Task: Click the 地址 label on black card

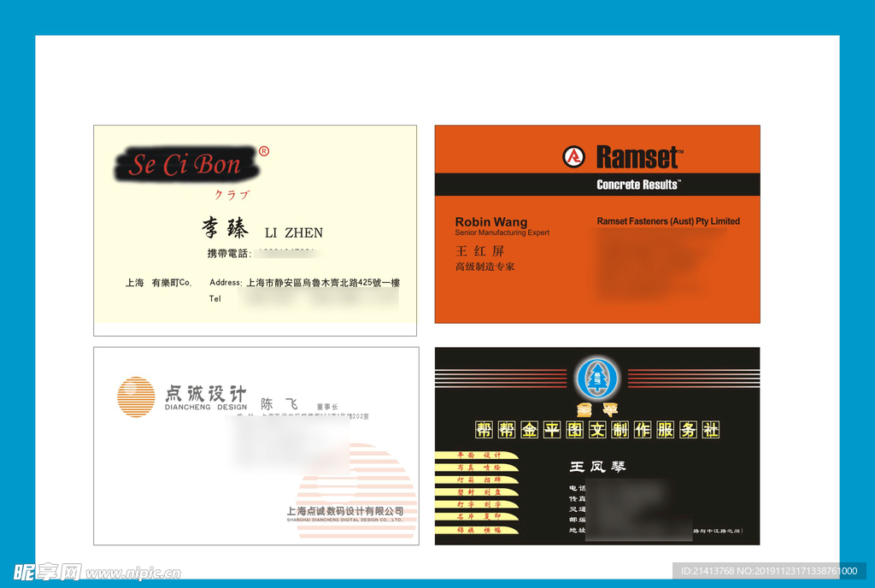Action: [x=577, y=530]
